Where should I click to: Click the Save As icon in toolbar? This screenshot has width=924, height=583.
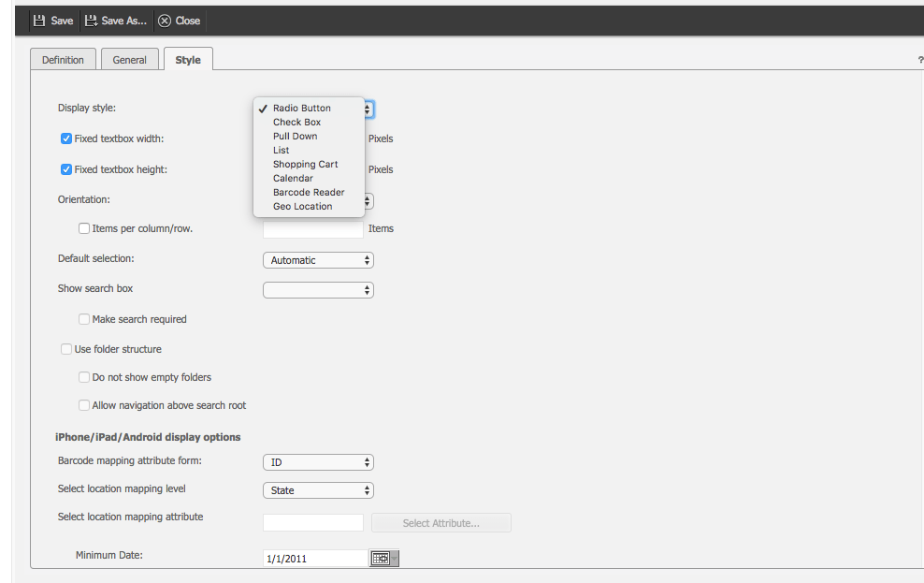pyautogui.click(x=92, y=21)
